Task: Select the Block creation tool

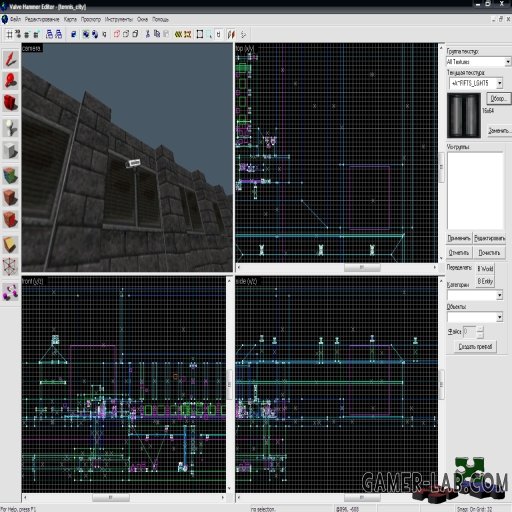Action: (11, 151)
